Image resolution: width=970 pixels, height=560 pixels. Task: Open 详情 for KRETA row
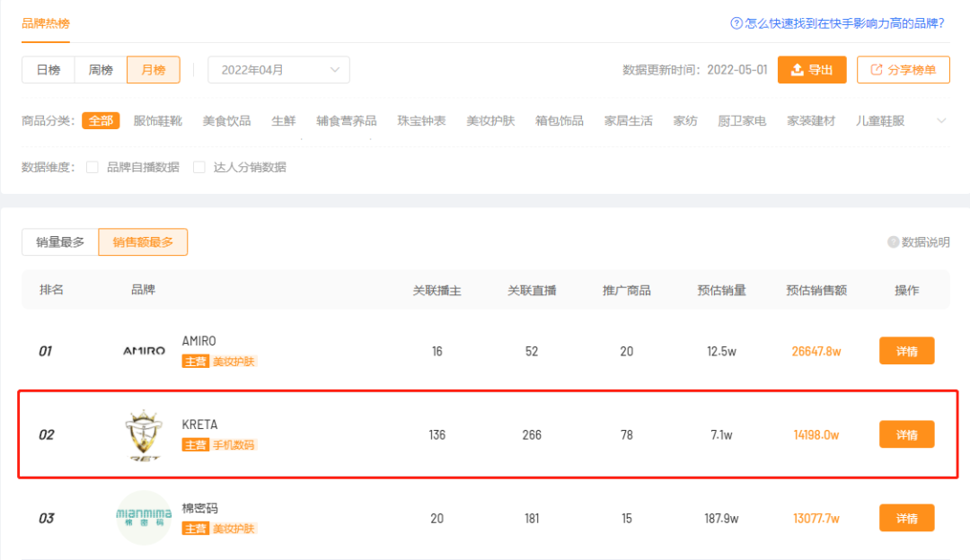coord(907,435)
